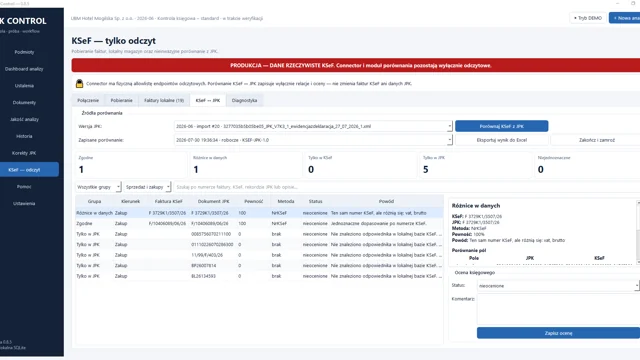Select row with document 0085756070211100
The width and height of the screenshot is (640, 360).
[259, 234]
